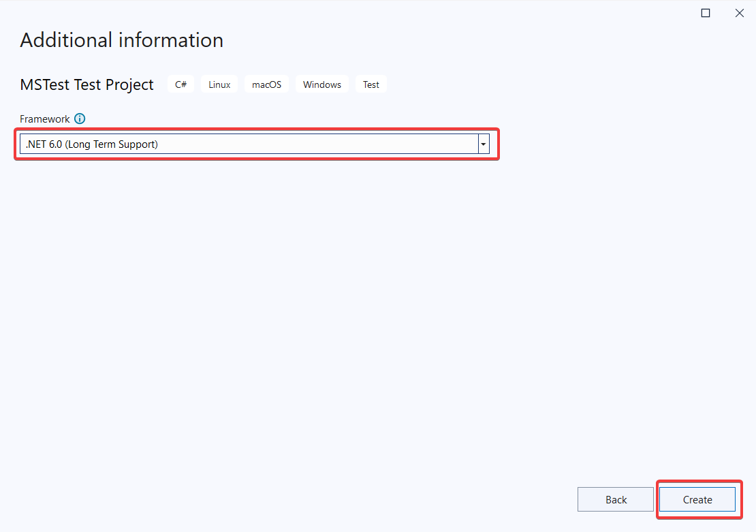This screenshot has width=756, height=532.
Task: Expand the .NET framework selection list
Action: coord(483,144)
